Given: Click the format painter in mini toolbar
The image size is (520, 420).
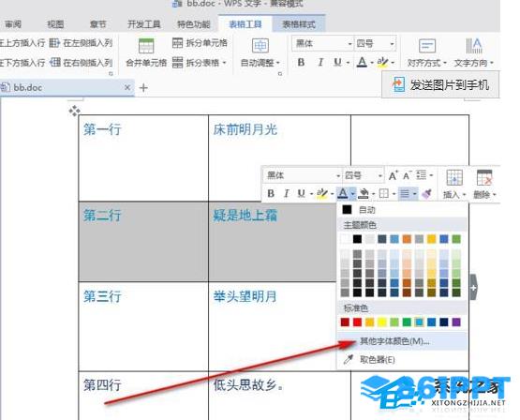Looking at the screenshot, I should click(x=426, y=193).
